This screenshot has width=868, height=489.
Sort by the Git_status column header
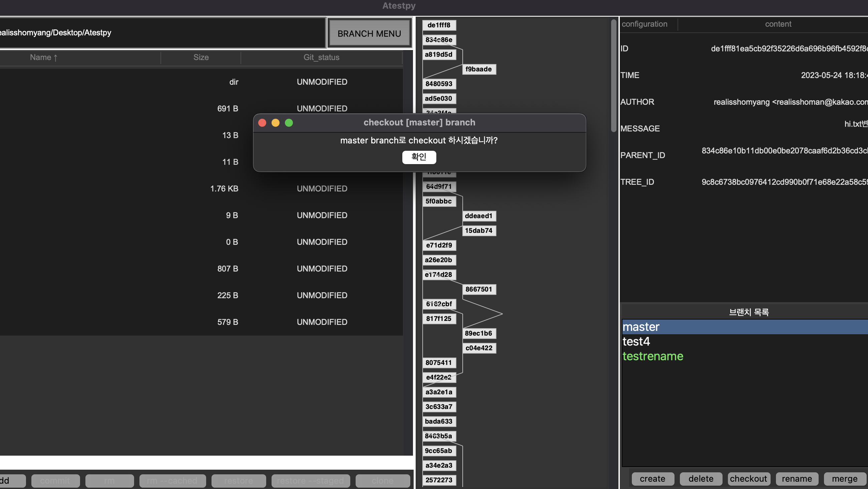[x=321, y=57]
